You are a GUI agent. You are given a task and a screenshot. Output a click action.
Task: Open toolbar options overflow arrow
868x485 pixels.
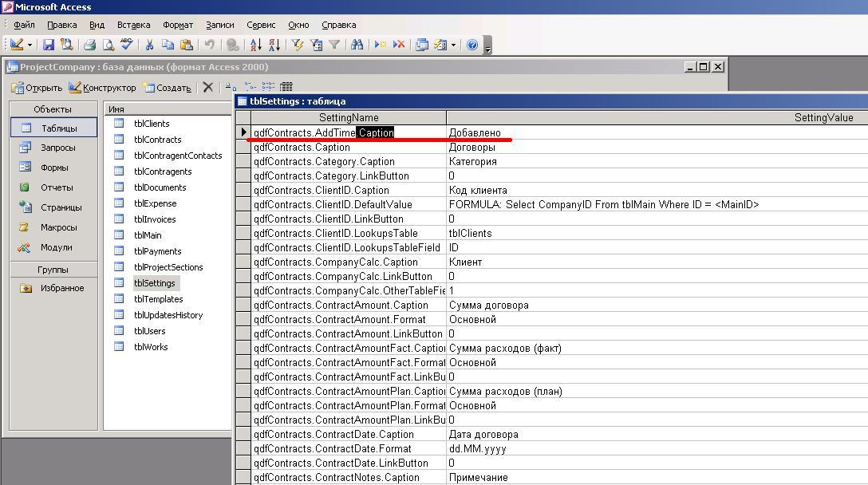487,47
